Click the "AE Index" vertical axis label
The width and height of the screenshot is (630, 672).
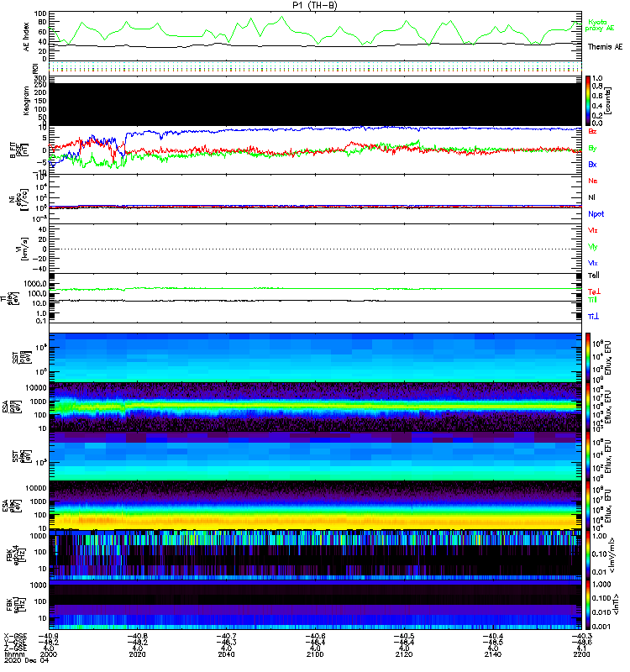click(x=27, y=37)
